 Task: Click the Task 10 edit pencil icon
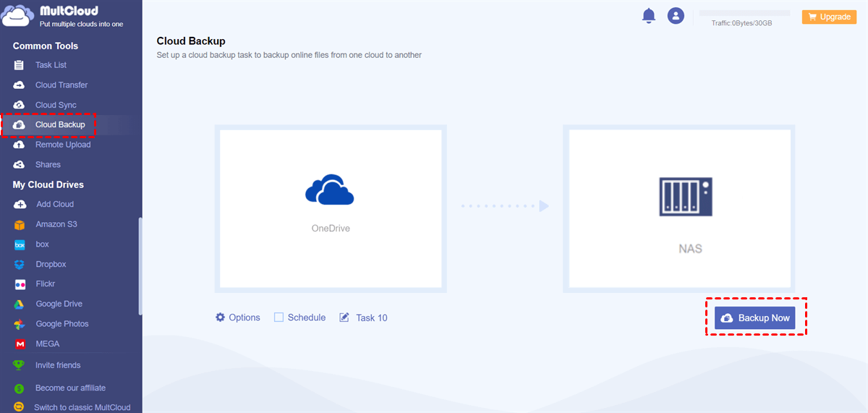344,318
